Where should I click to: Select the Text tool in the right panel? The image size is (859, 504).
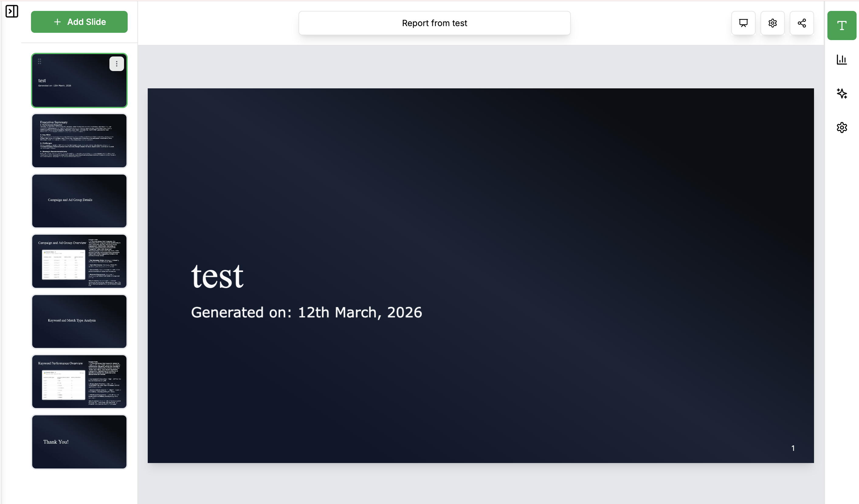coord(842,26)
